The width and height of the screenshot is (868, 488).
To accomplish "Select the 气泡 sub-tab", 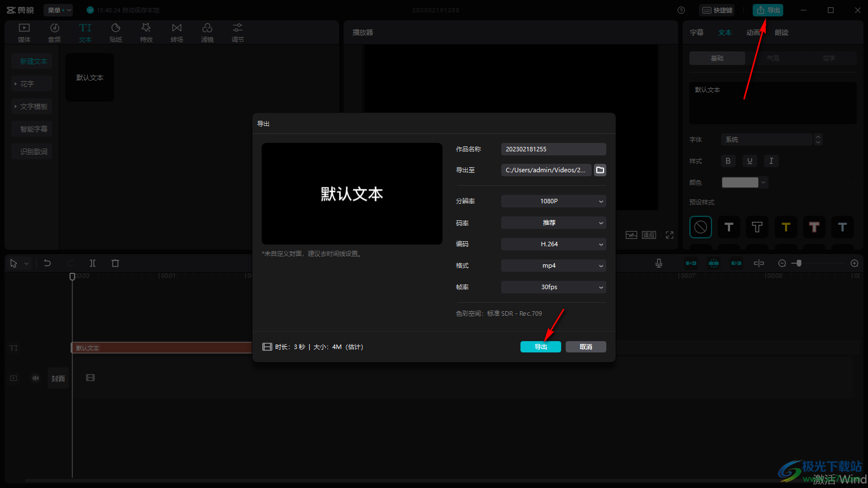I will [x=773, y=58].
